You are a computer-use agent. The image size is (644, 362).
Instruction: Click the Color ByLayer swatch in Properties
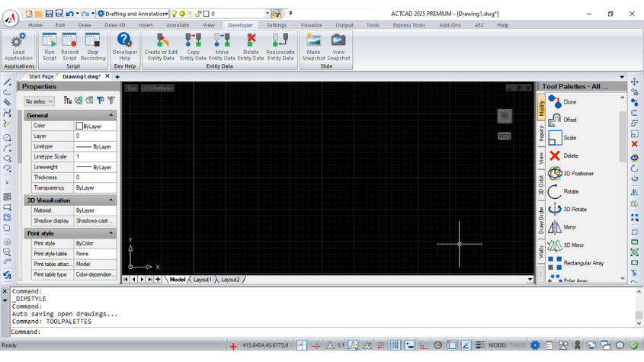[x=79, y=127]
